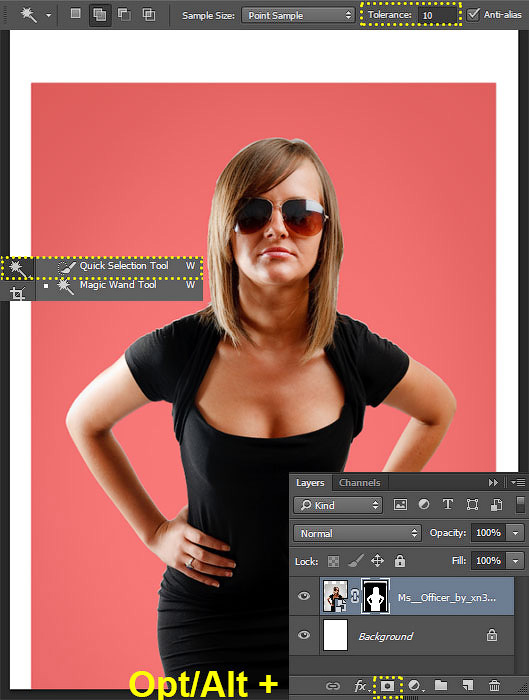This screenshot has height=700, width=529.
Task: Click the Add layer mask button
Action: (x=387, y=685)
